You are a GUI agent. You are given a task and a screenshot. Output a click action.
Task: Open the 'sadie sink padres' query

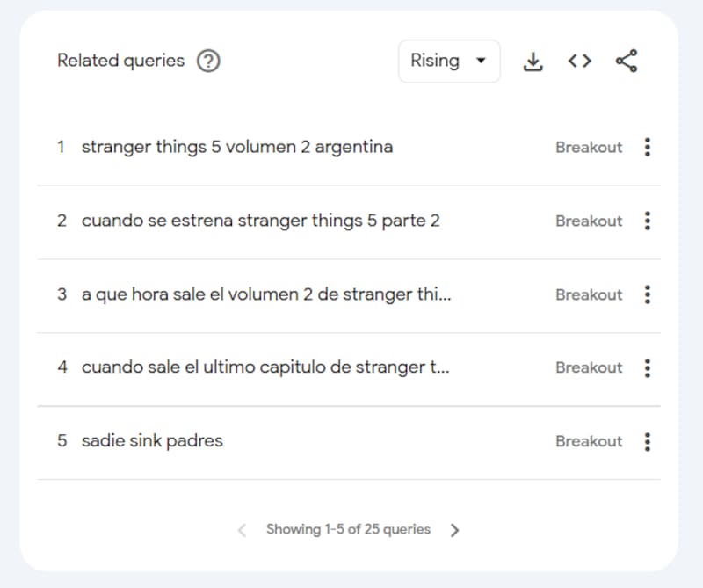152,441
